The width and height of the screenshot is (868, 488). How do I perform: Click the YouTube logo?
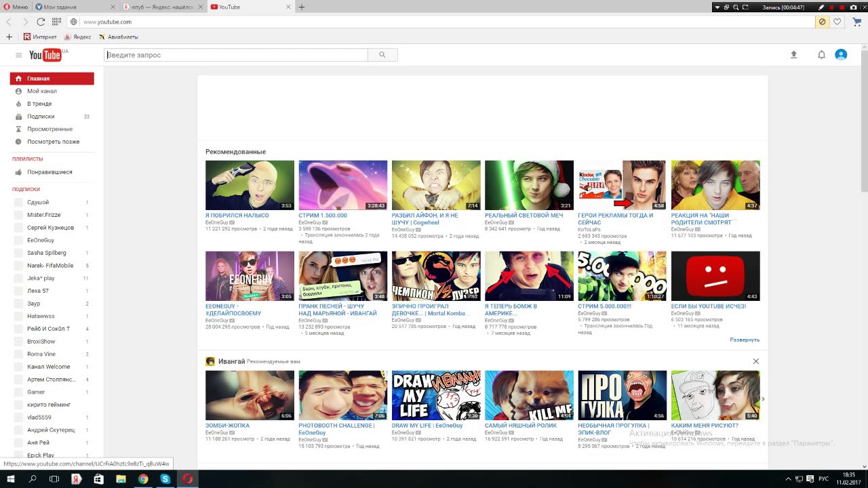click(47, 55)
